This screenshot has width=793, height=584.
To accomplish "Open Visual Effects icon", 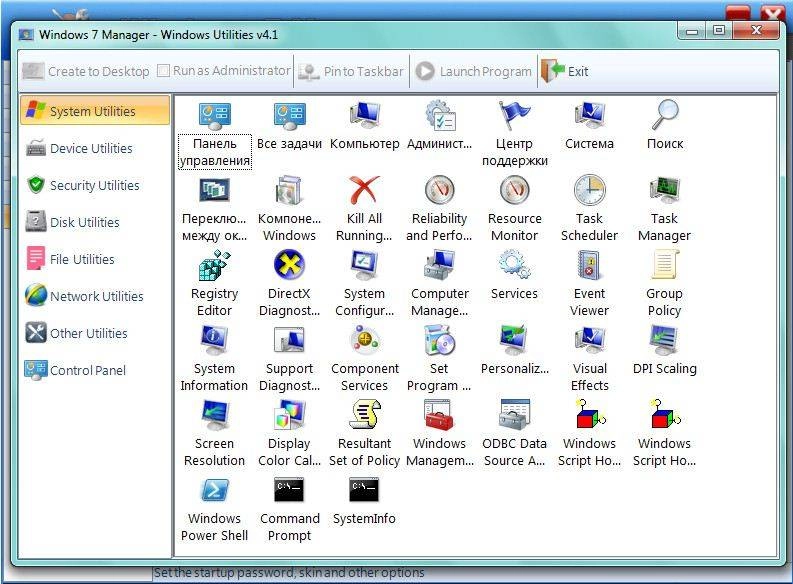I will (589, 340).
